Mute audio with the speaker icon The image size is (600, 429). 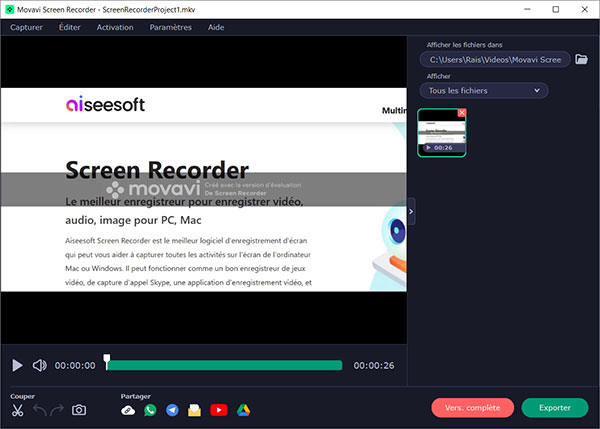coord(39,365)
